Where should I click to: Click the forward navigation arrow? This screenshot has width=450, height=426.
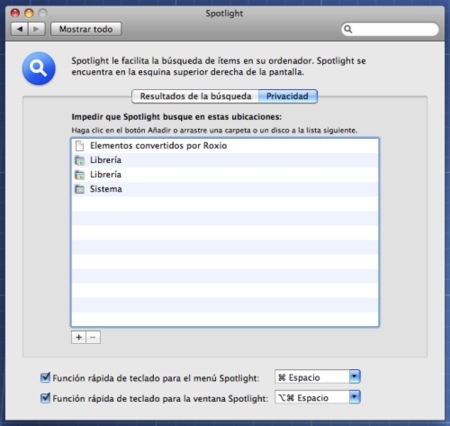(37, 29)
